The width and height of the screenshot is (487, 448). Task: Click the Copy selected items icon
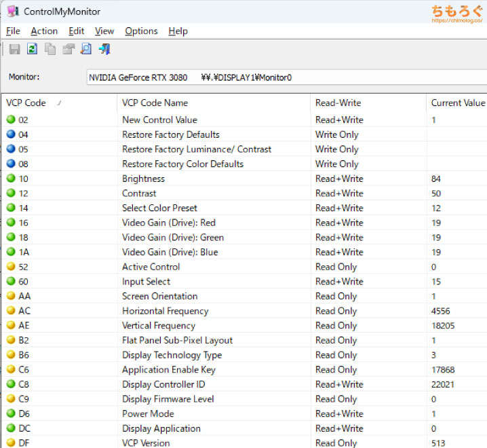[x=50, y=49]
